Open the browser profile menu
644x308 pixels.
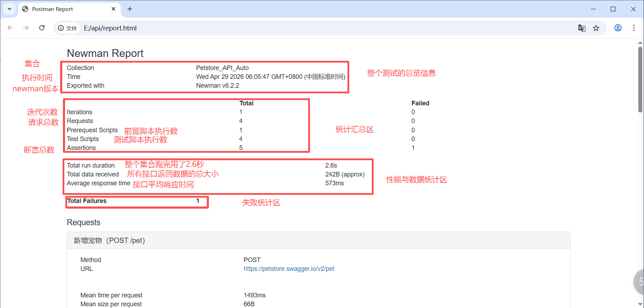618,28
